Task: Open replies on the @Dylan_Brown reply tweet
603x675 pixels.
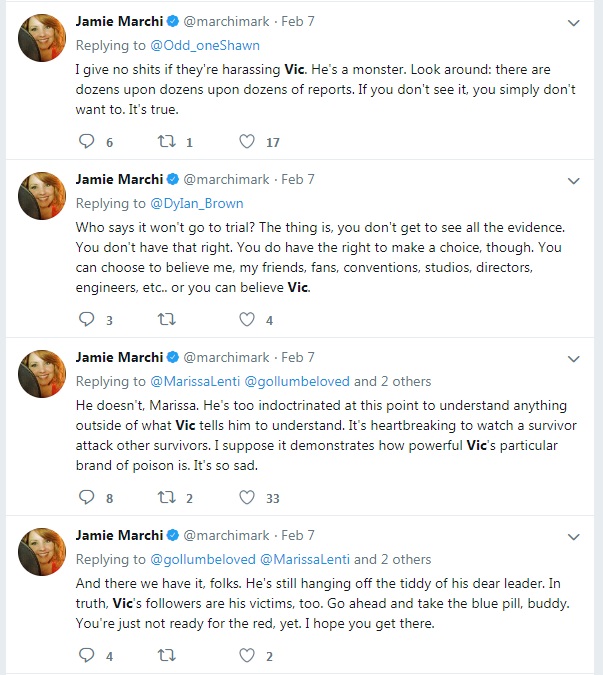Action: tap(87, 319)
